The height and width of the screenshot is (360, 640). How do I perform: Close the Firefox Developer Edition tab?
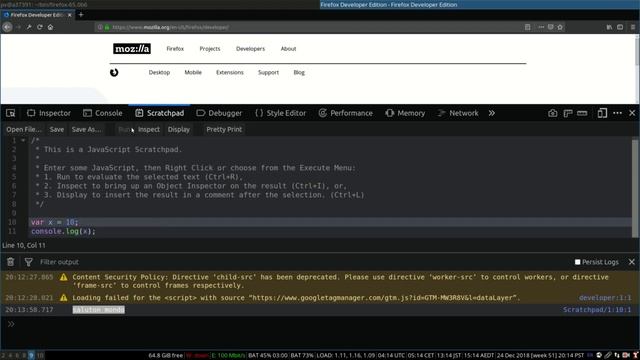pos(69,15)
